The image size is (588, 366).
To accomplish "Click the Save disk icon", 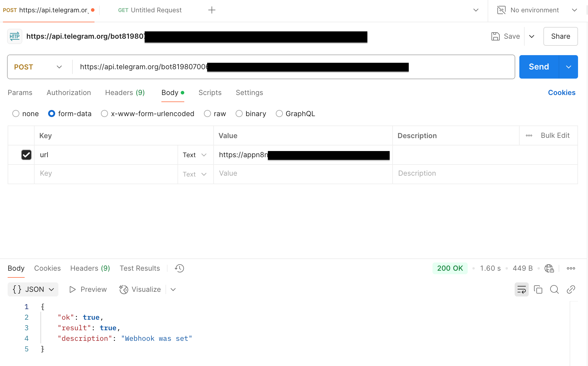I will [495, 36].
